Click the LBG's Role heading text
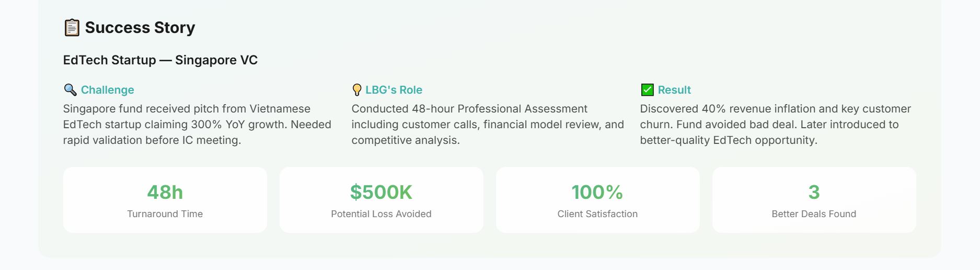Image resolution: width=980 pixels, height=270 pixels. pos(394,90)
